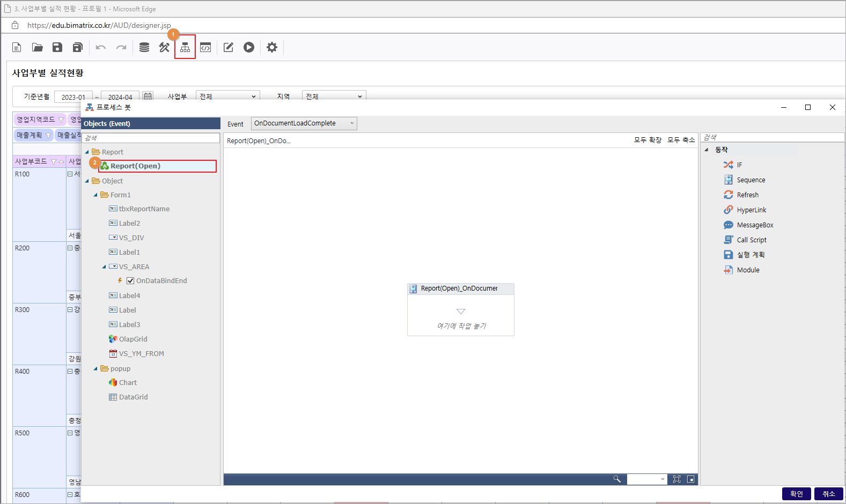Image resolution: width=846 pixels, height=504 pixels.
Task: Select the Call Script action item
Action: click(745, 240)
